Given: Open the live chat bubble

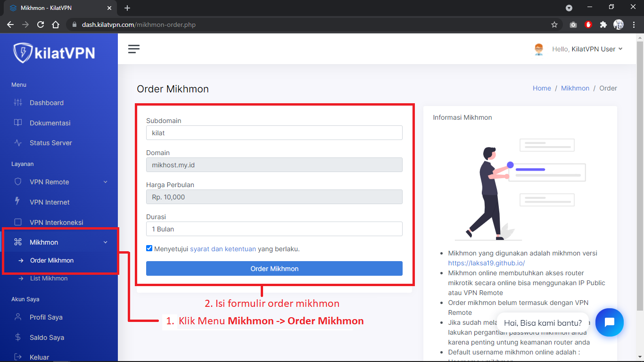Looking at the screenshot, I should coord(610,322).
